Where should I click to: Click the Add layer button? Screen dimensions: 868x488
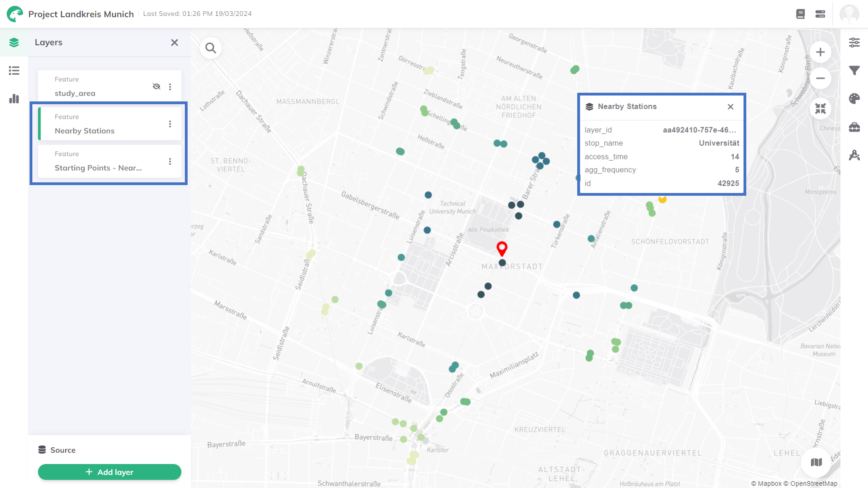click(109, 472)
